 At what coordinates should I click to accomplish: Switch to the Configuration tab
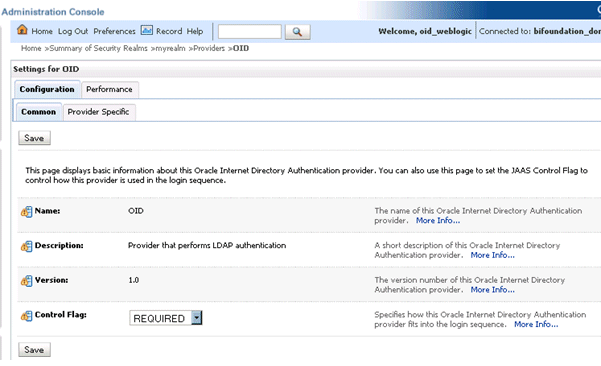coord(47,89)
